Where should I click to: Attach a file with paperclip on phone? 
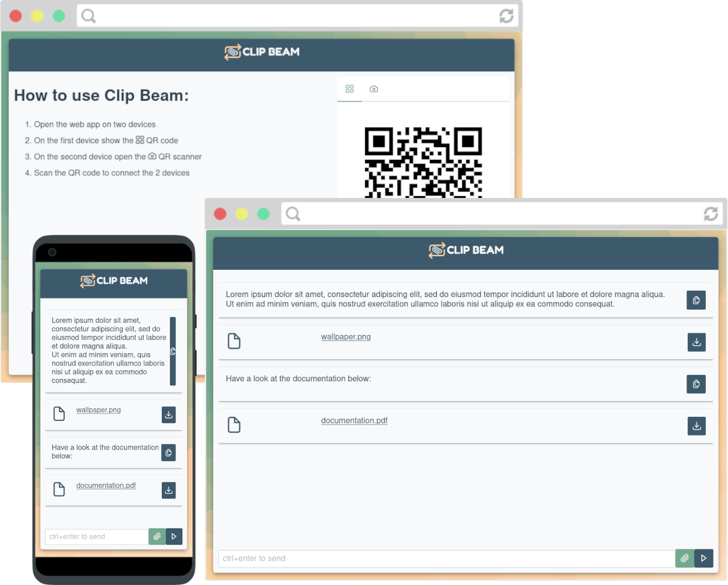157,537
